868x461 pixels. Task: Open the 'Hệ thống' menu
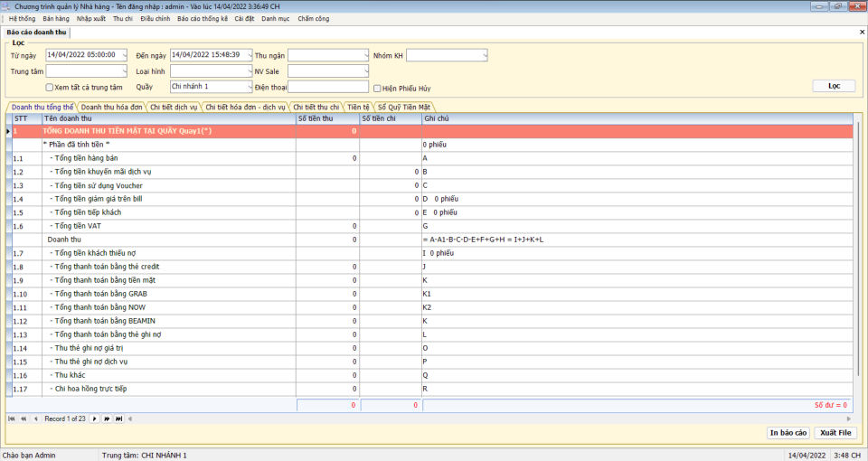tap(22, 19)
